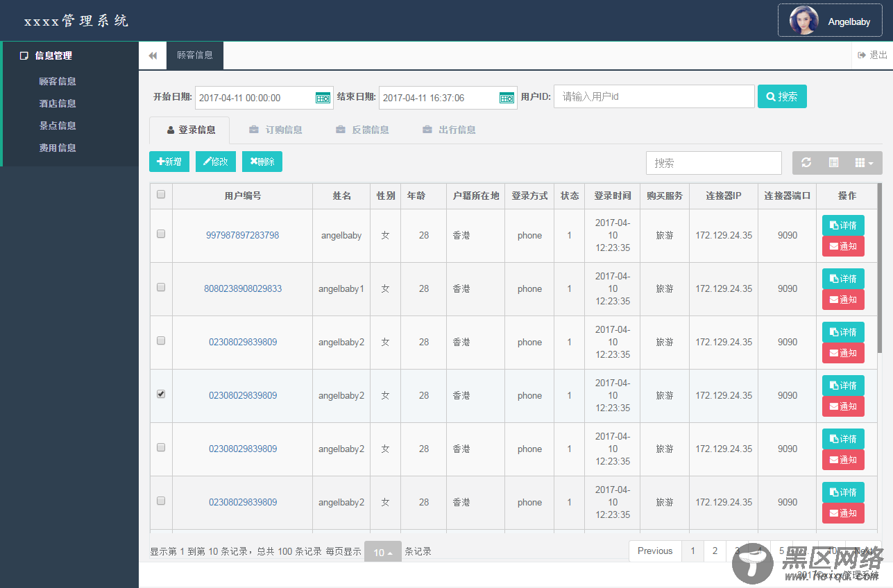
Task: Open 费用信息 in the left sidebar
Action: (x=58, y=148)
